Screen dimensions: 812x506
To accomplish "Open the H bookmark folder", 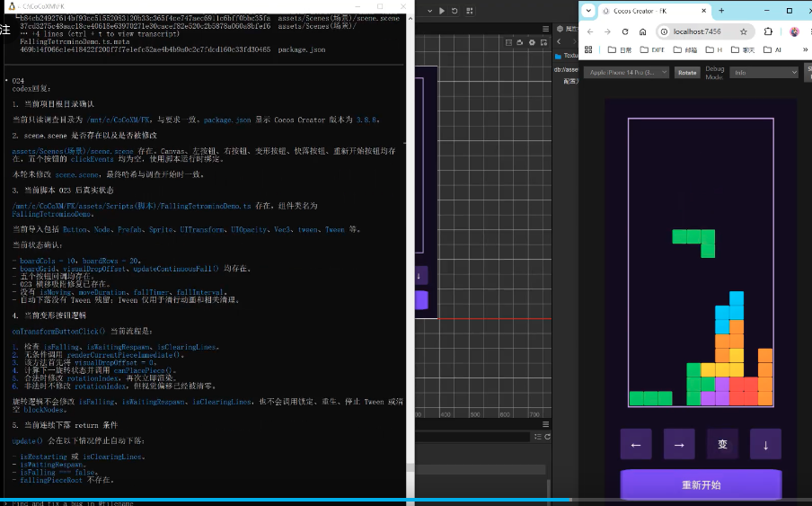I will (714, 49).
